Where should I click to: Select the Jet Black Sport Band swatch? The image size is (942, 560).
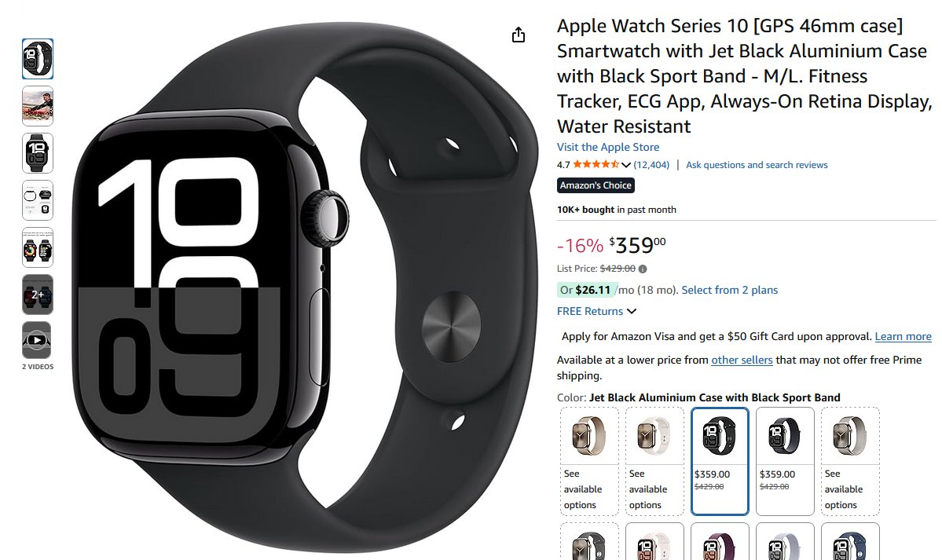[x=720, y=461]
